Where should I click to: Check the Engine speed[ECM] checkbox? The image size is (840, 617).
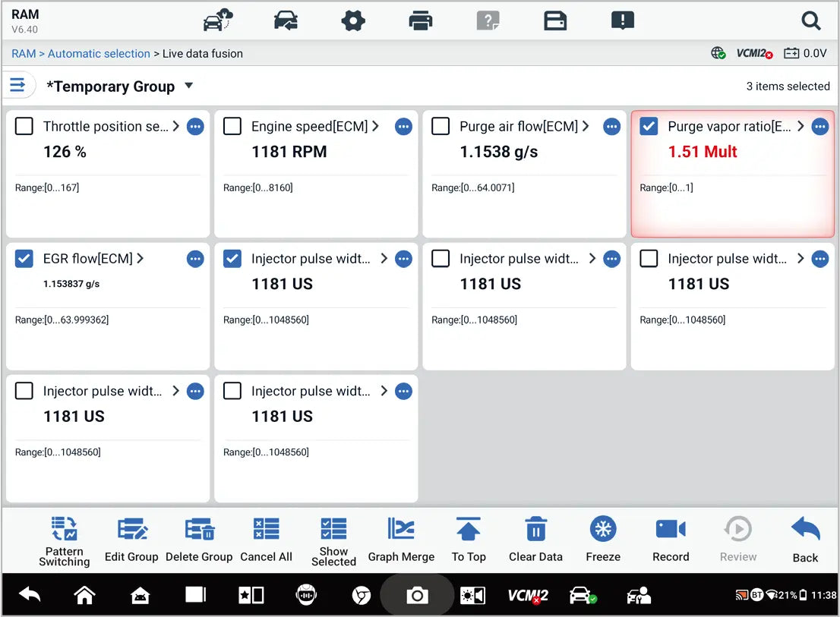coord(232,127)
